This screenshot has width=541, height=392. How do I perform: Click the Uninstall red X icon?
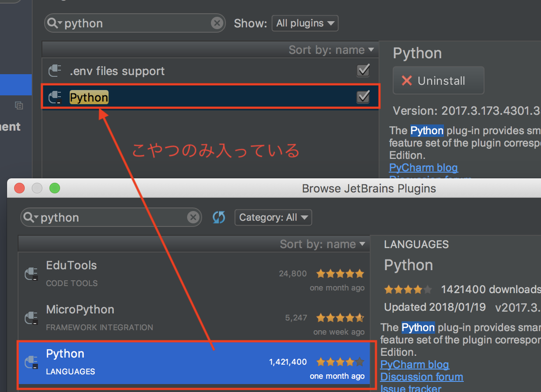click(406, 81)
